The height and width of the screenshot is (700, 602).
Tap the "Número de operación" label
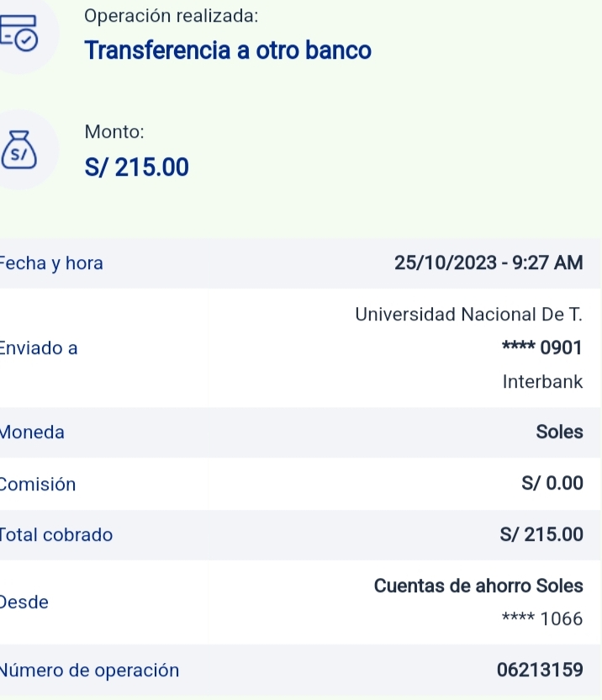coord(91,671)
